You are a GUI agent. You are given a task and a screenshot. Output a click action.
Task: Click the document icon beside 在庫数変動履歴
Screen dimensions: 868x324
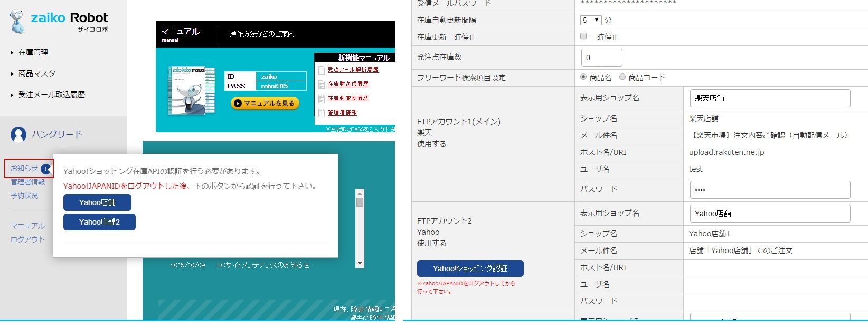[322, 98]
